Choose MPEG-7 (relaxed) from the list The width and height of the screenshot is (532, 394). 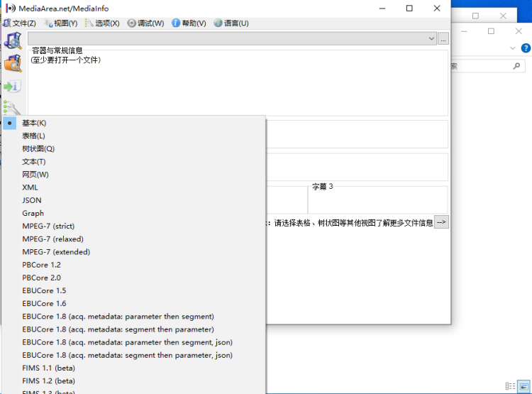[133, 239]
